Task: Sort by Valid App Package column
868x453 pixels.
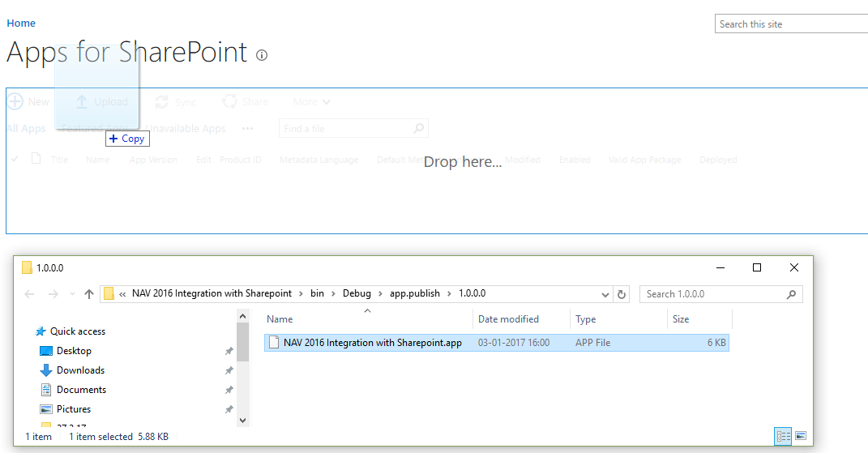Action: 645,160
